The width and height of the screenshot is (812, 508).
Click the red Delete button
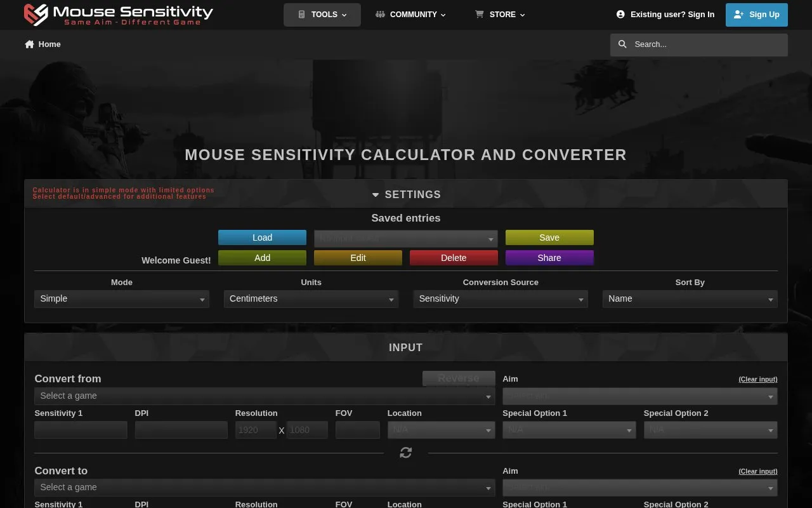[454, 258]
